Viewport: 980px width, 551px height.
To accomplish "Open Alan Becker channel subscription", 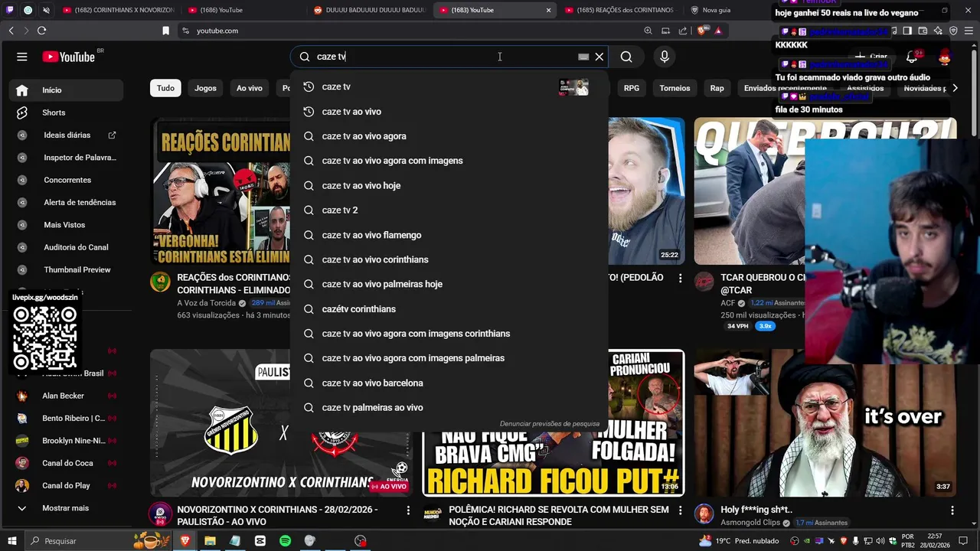I will [x=67, y=396].
